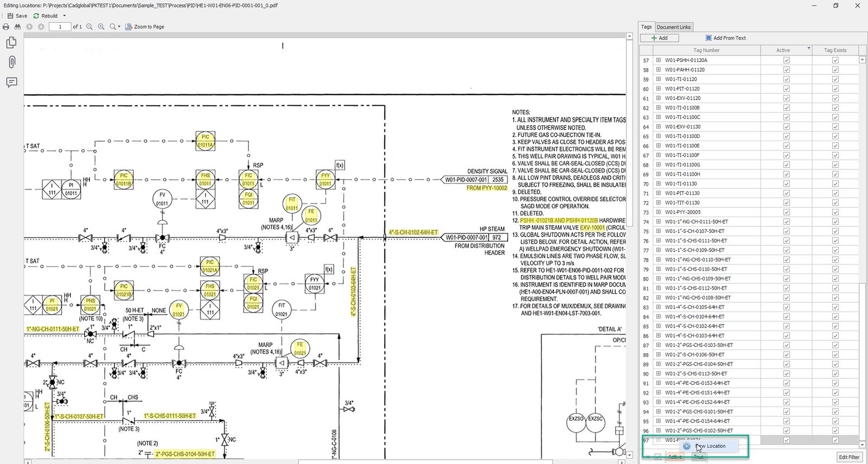Click the Print icon
The width and height of the screenshot is (868, 464).
point(6,27)
